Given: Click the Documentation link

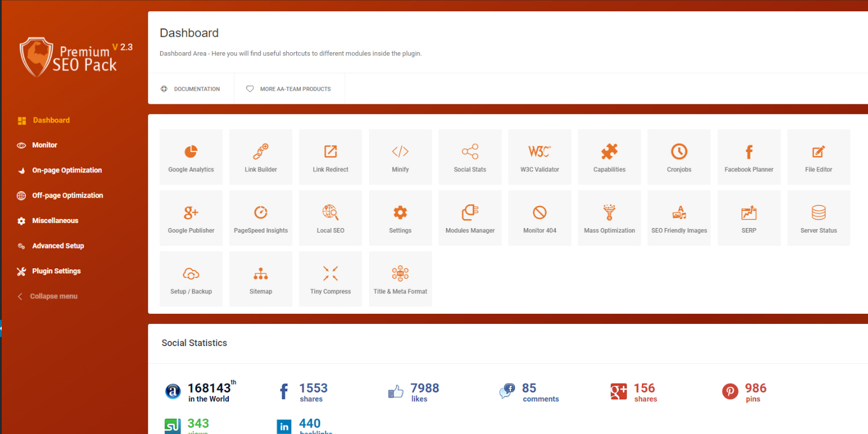Looking at the screenshot, I should coord(191,89).
